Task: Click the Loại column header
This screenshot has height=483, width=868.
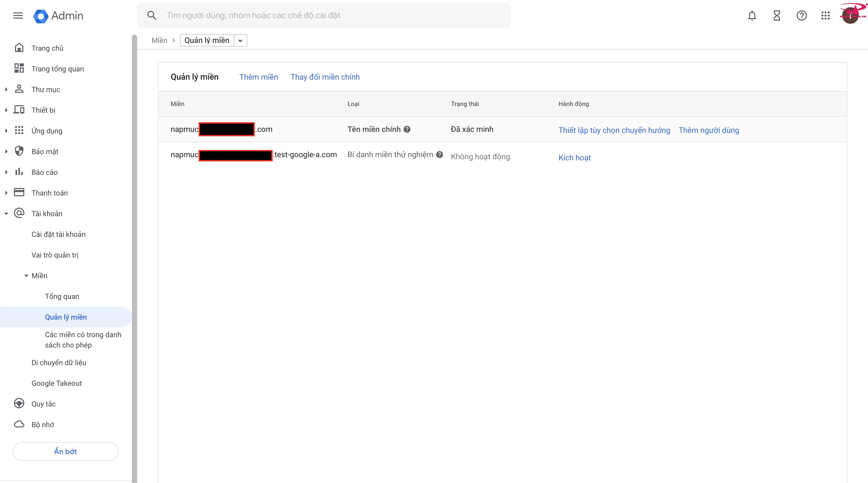Action: 353,104
